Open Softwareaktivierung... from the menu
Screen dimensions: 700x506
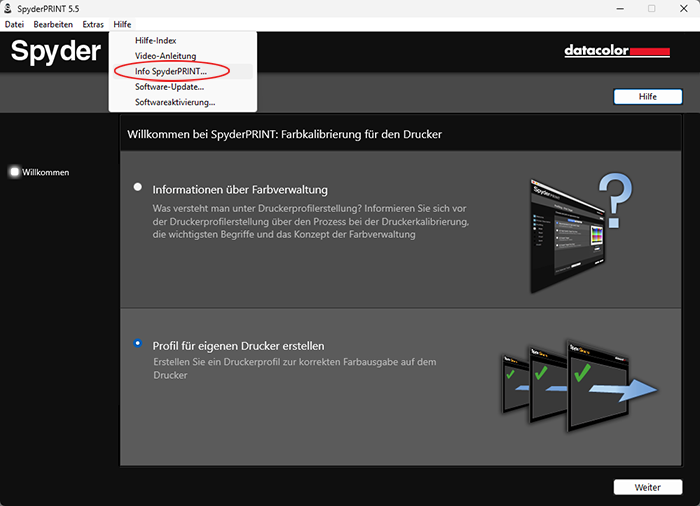coord(175,102)
